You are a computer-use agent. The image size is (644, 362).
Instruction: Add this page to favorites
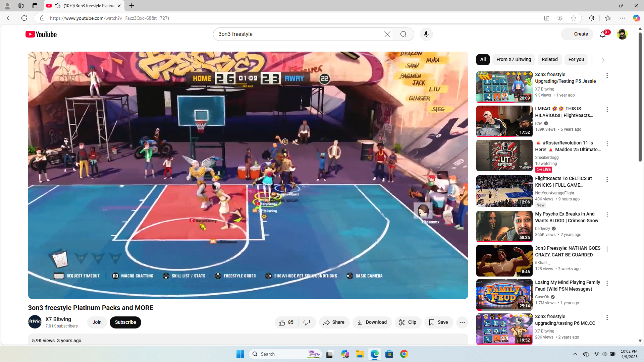tap(574, 18)
